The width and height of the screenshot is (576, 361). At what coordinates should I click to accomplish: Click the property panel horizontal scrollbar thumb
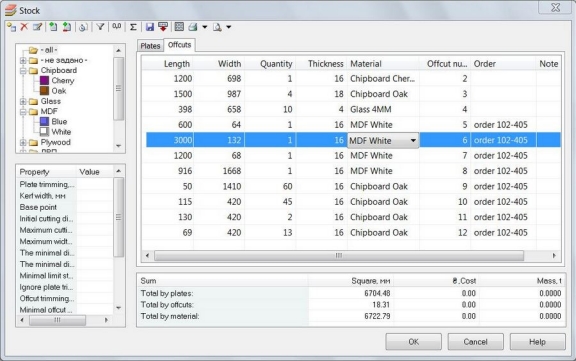pos(57,320)
